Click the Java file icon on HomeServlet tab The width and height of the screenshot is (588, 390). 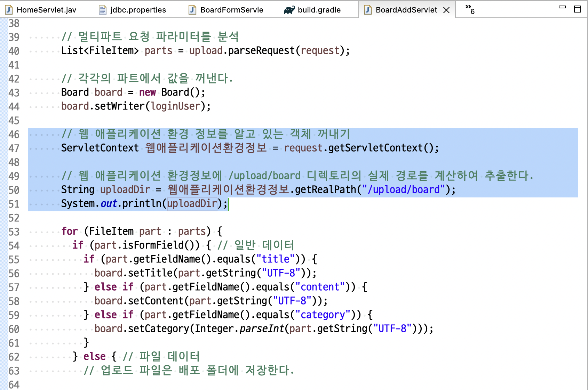[9, 10]
